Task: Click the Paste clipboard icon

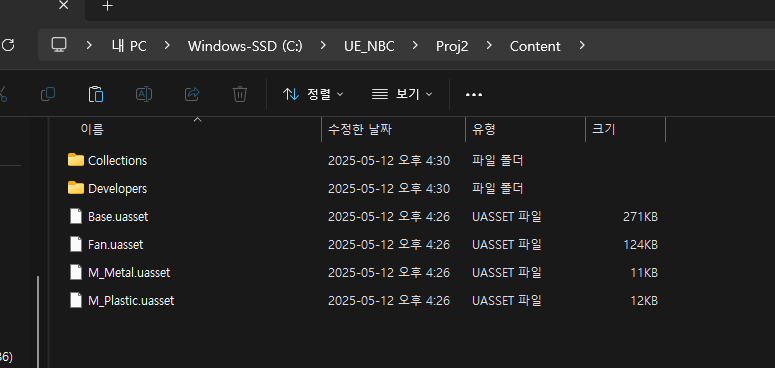Action: point(96,94)
